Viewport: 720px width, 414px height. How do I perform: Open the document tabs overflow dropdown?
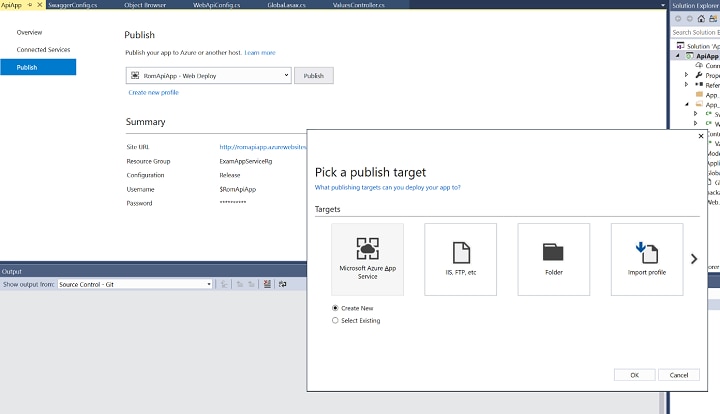point(663,5)
